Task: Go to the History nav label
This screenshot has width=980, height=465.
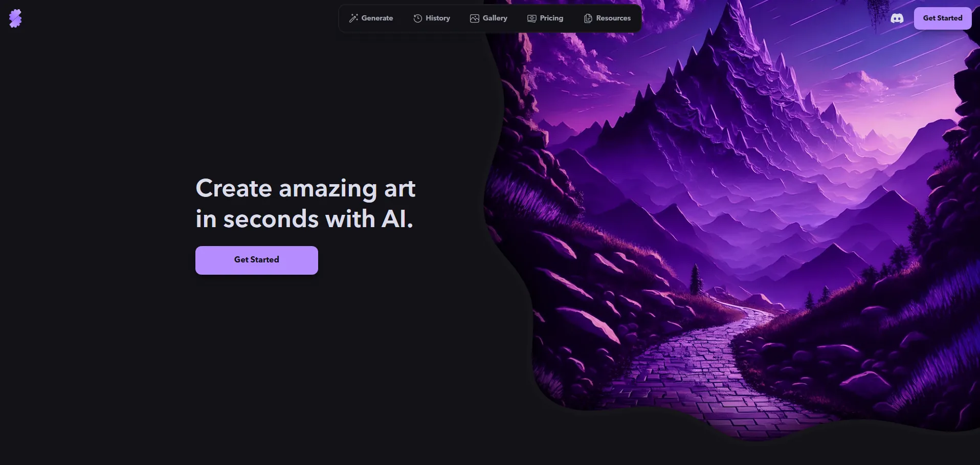Action: (438, 18)
